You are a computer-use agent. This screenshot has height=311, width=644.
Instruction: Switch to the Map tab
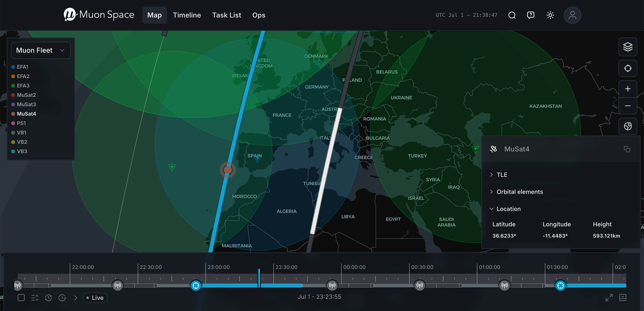click(154, 15)
